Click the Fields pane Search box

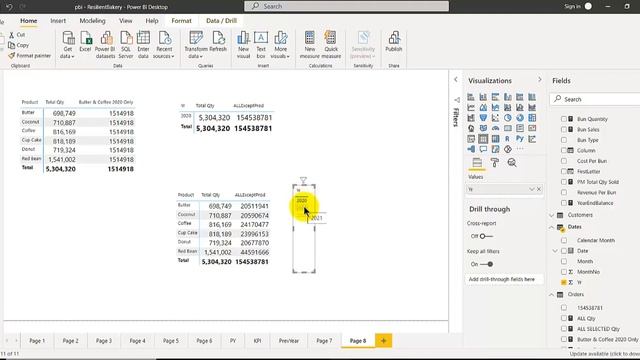pos(596,99)
